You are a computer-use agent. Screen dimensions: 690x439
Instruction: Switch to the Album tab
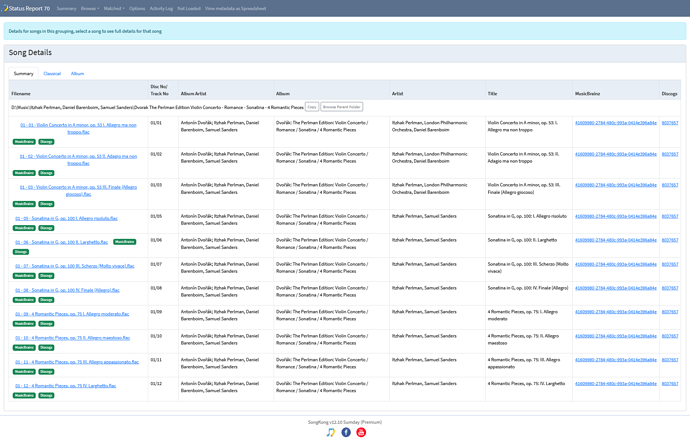tap(77, 73)
